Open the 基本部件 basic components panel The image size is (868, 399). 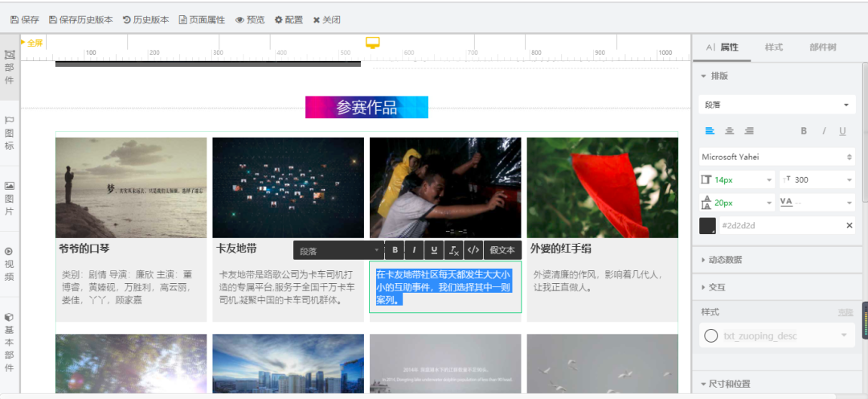point(10,343)
